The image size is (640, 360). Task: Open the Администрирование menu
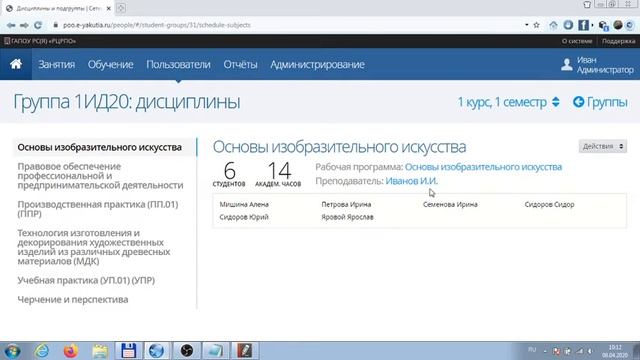pyautogui.click(x=318, y=64)
